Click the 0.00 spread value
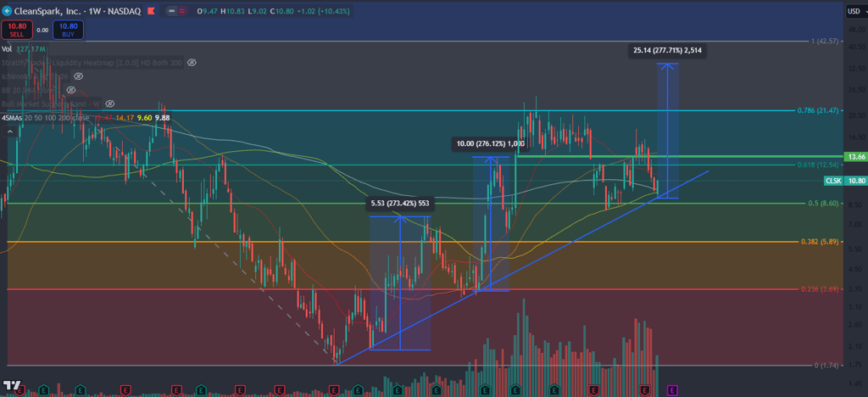Image resolution: width=868 pixels, height=397 pixels. [42, 30]
